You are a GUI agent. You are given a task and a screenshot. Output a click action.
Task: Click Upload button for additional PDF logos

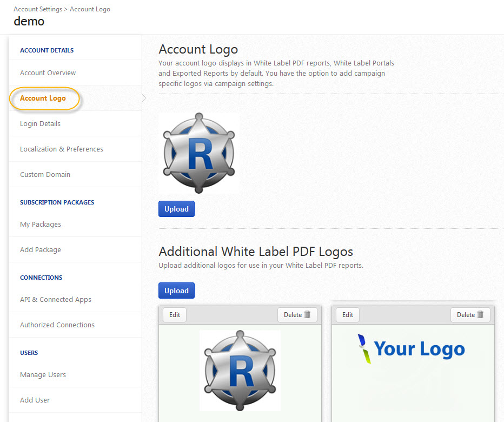click(x=176, y=291)
